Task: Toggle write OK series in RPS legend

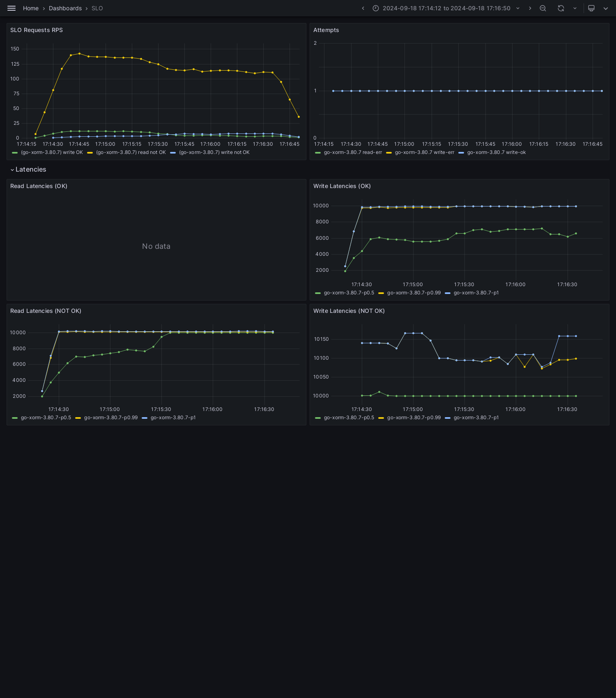Action: (52, 152)
